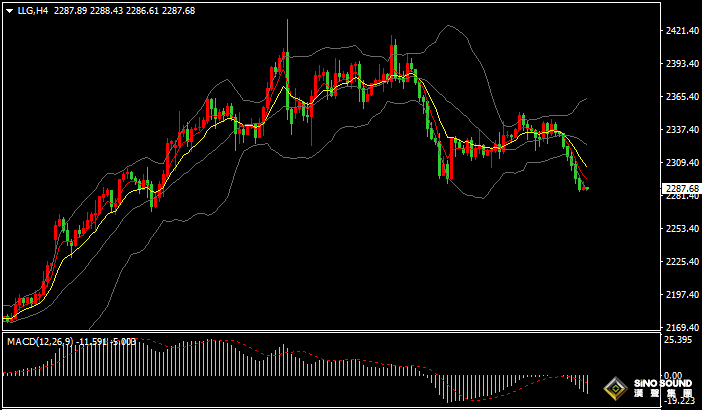702x410 pixels.
Task: Click the MACD 25.395 scale label
Action: 681,341
